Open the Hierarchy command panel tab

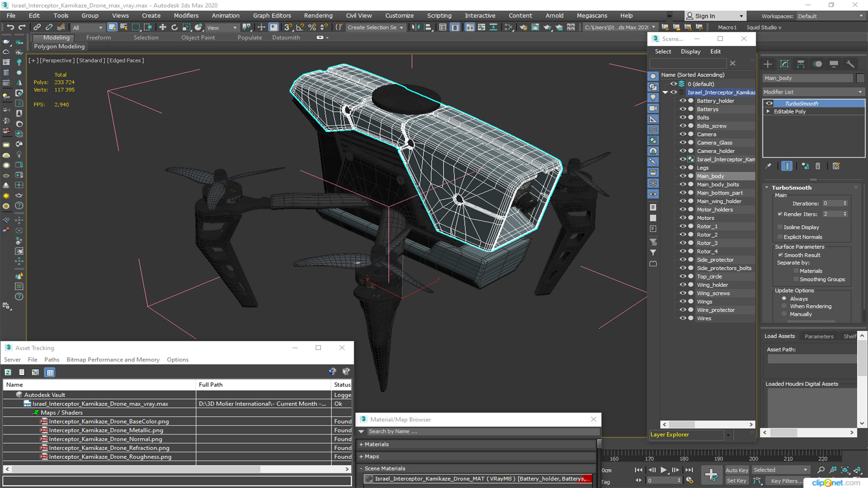tap(801, 64)
